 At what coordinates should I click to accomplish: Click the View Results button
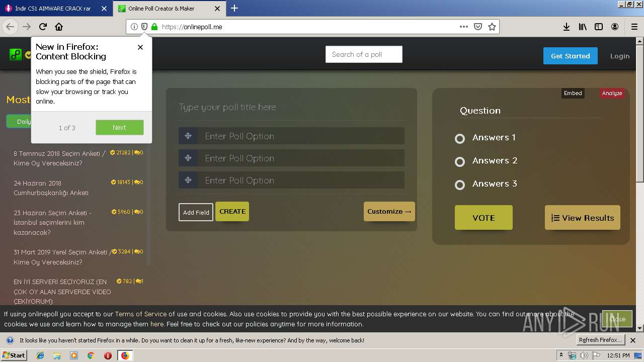(x=583, y=218)
